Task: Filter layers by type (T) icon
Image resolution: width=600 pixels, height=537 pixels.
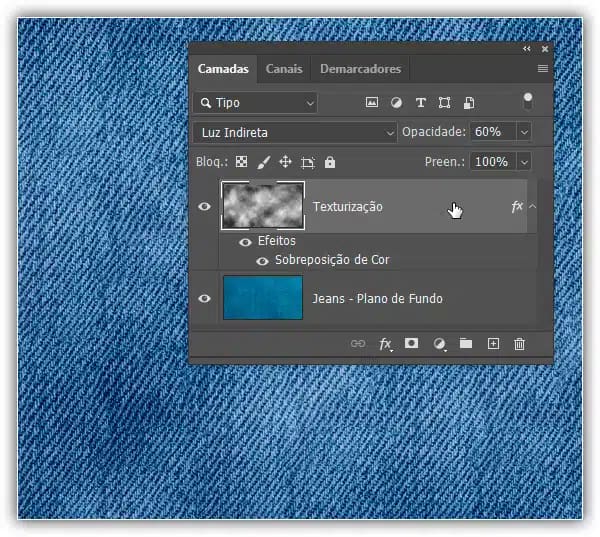Action: point(421,103)
